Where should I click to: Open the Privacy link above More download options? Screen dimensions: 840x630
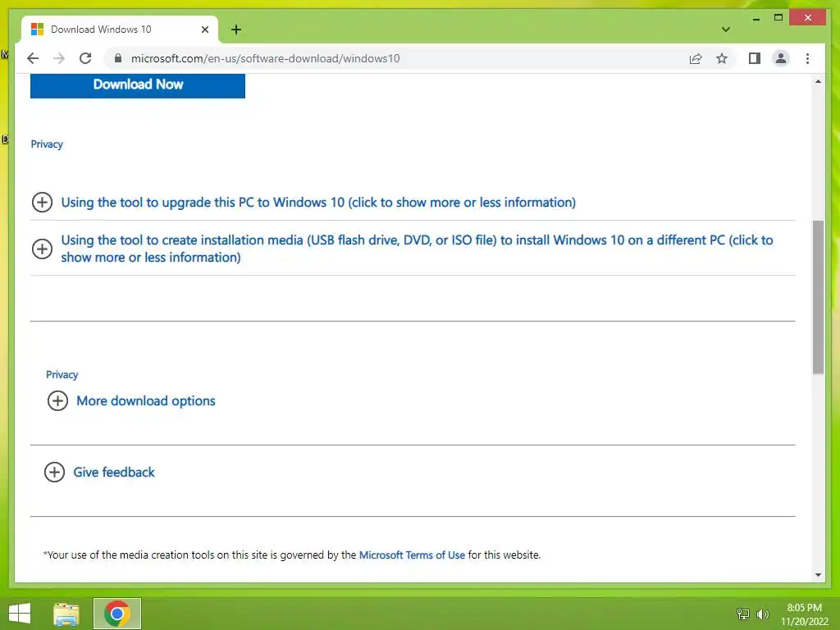pyautogui.click(x=62, y=374)
